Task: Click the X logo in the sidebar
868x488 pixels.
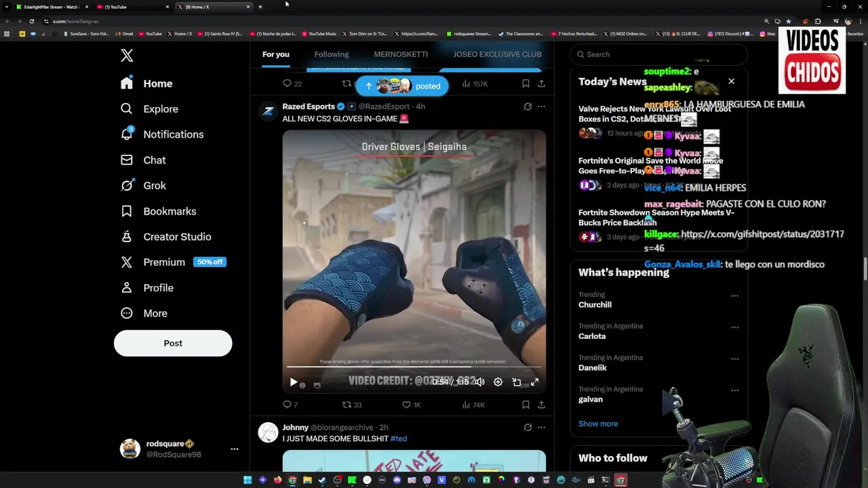Action: click(127, 56)
